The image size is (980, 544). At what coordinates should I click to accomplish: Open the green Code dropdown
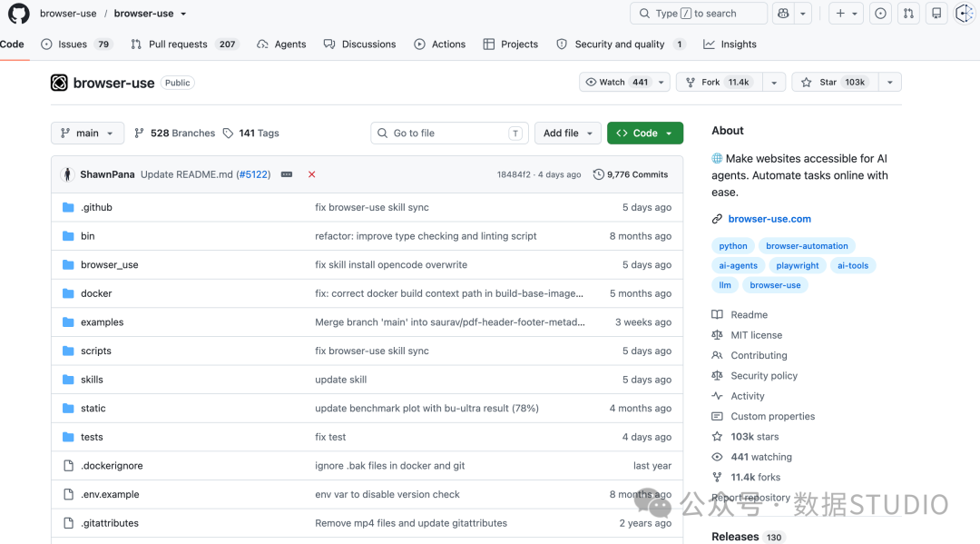645,134
